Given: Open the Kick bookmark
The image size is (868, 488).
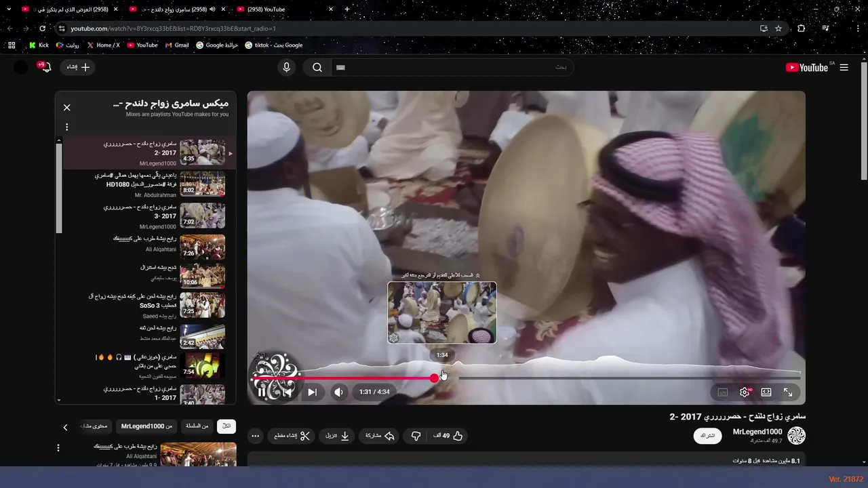Looking at the screenshot, I should tap(39, 45).
